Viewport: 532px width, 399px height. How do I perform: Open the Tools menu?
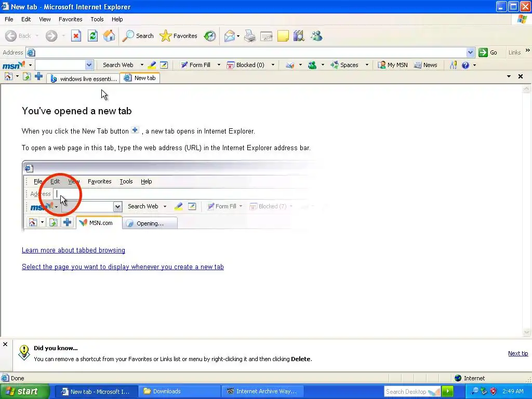click(97, 19)
